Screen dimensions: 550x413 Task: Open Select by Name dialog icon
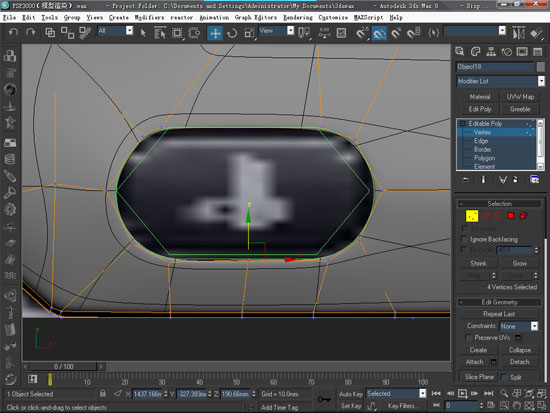(x=160, y=33)
